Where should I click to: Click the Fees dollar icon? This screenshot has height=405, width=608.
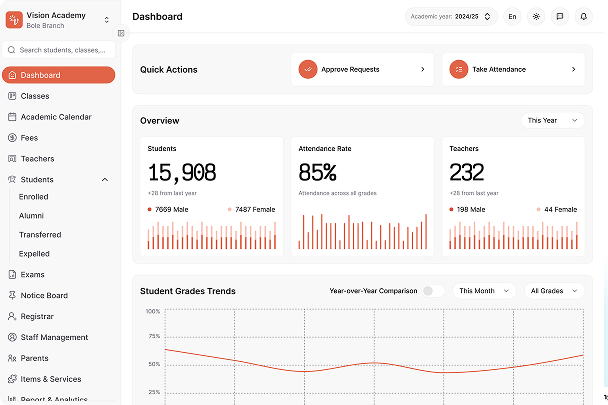(x=12, y=138)
